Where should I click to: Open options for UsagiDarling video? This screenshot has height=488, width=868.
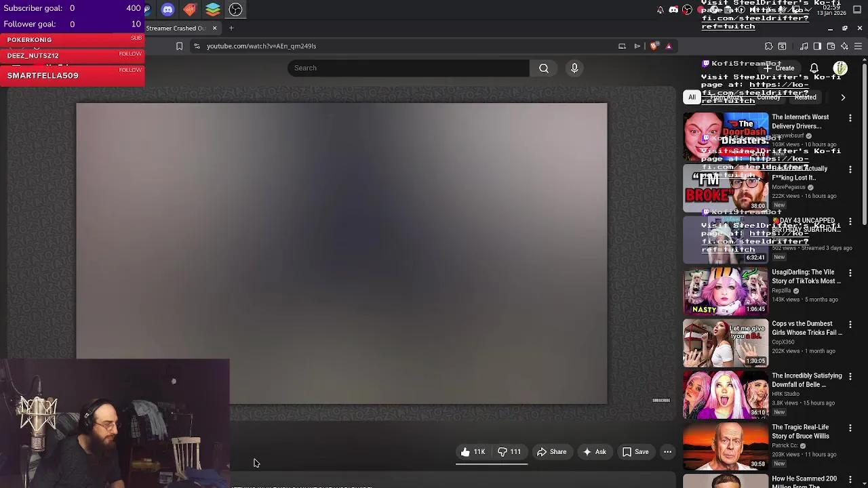click(850, 272)
